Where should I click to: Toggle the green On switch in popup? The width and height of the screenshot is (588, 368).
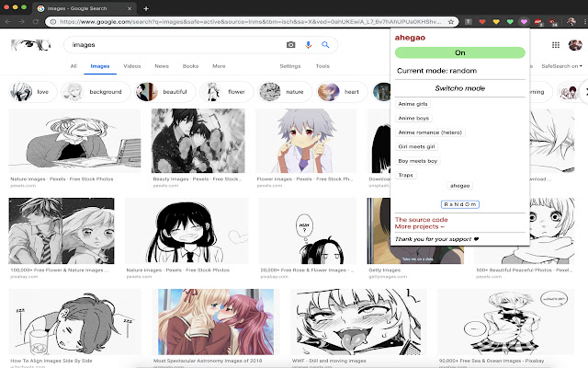point(459,52)
